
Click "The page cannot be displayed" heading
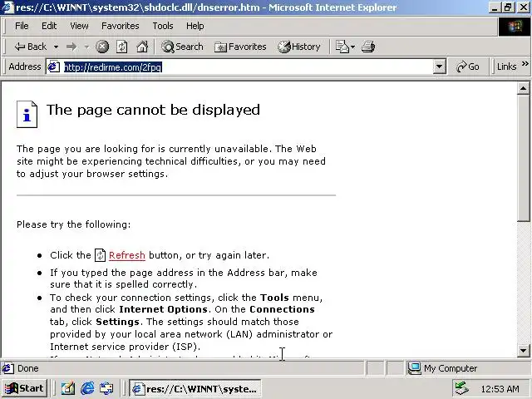tap(153, 111)
